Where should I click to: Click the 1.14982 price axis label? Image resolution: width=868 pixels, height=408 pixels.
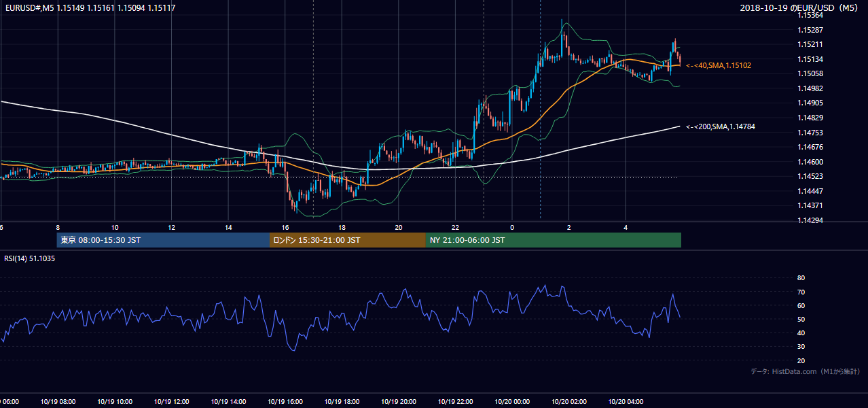(x=810, y=88)
